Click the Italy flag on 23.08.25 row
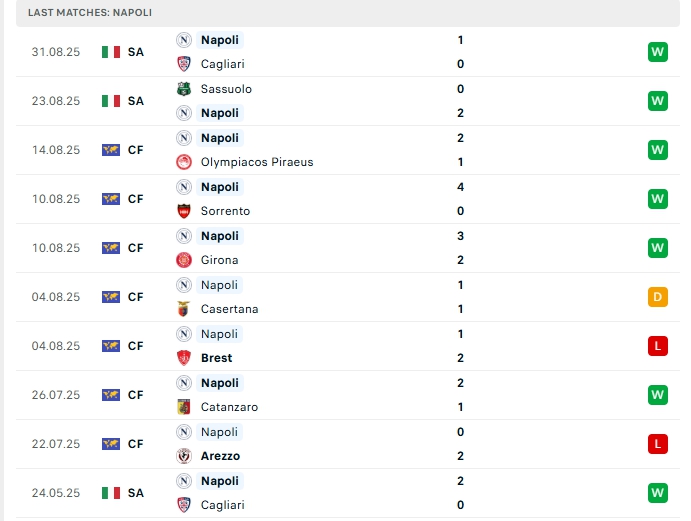The height and width of the screenshot is (521, 691). click(x=111, y=101)
